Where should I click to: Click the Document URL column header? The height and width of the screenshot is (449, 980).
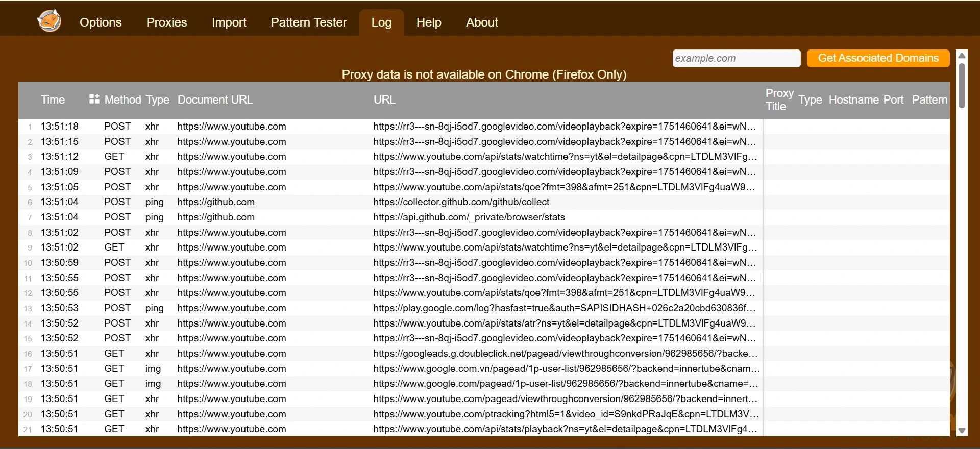(215, 100)
